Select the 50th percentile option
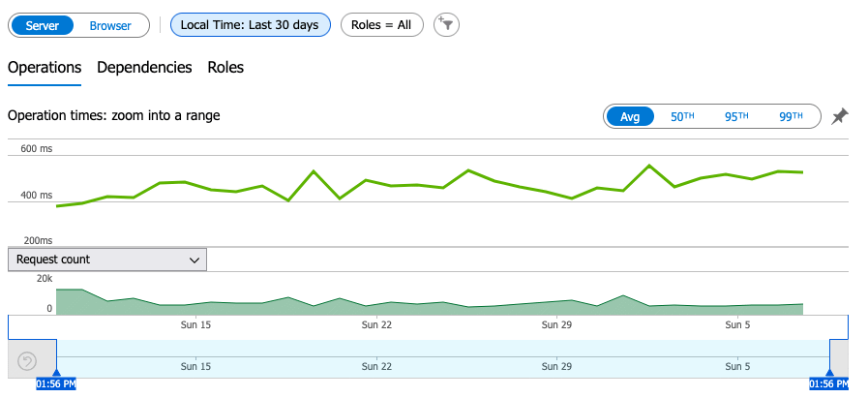Screen dimensions: 868x398 coord(682,116)
